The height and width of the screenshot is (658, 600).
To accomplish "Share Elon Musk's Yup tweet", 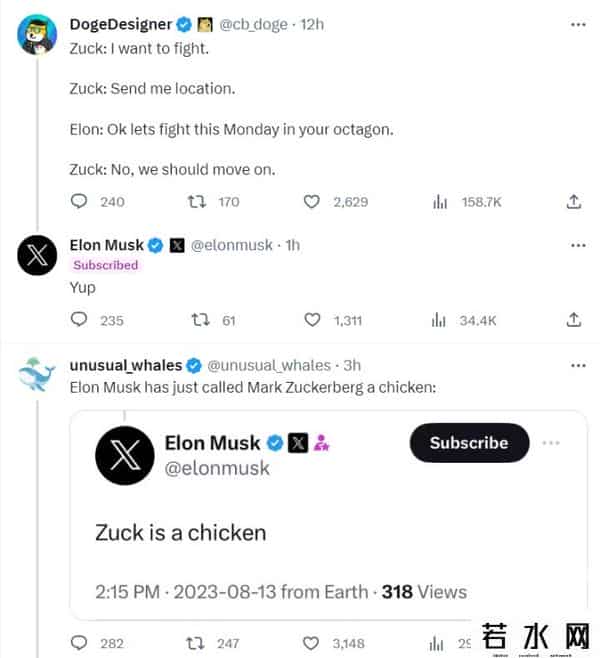I will coord(574,320).
